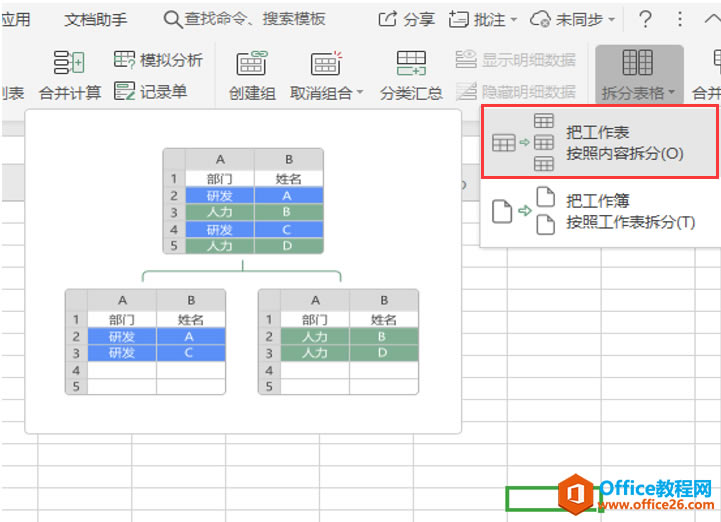Open the 拆分表格 split table dropdown
Screen dimensions: 721x522
(x=639, y=75)
